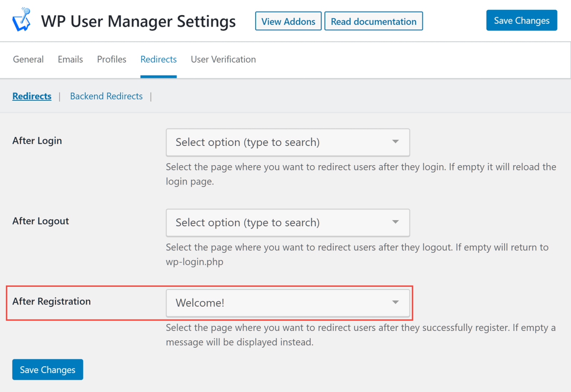This screenshot has height=392, width=571.
Task: Navigate to Backend Redirects section
Action: pos(106,96)
